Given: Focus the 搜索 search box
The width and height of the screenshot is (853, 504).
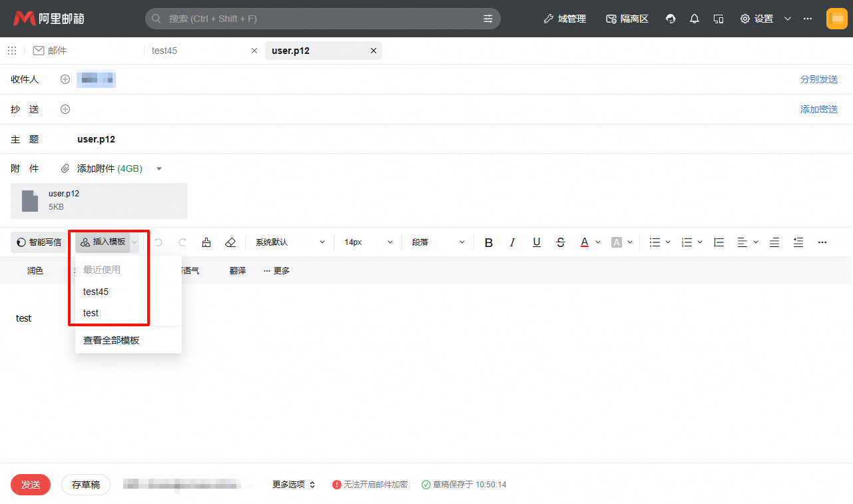Looking at the screenshot, I should point(323,19).
